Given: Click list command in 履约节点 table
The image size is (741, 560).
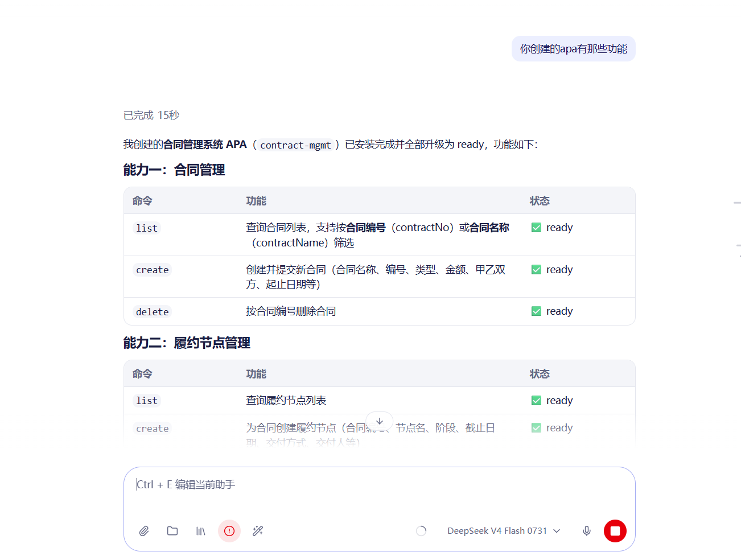Looking at the screenshot, I should (x=147, y=401).
